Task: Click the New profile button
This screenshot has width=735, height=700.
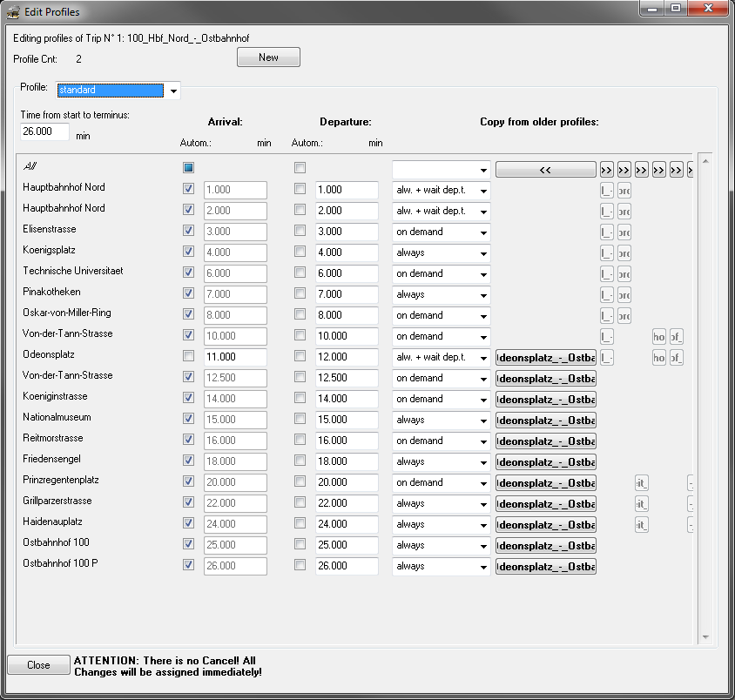Action: tap(268, 57)
